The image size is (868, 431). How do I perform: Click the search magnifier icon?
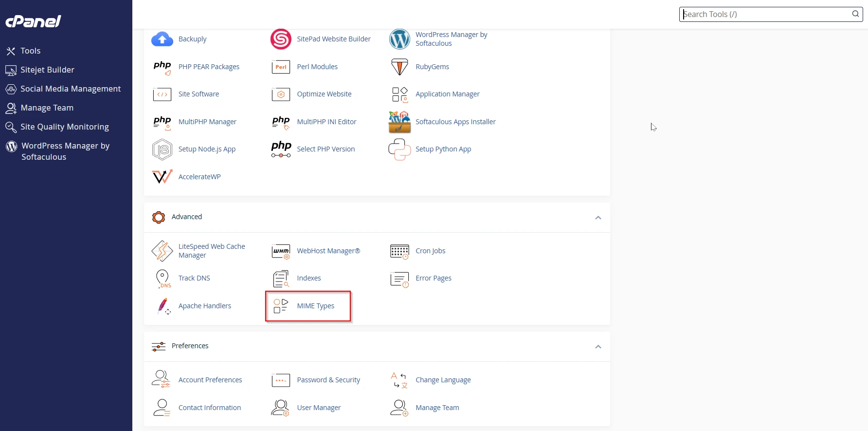tap(855, 14)
